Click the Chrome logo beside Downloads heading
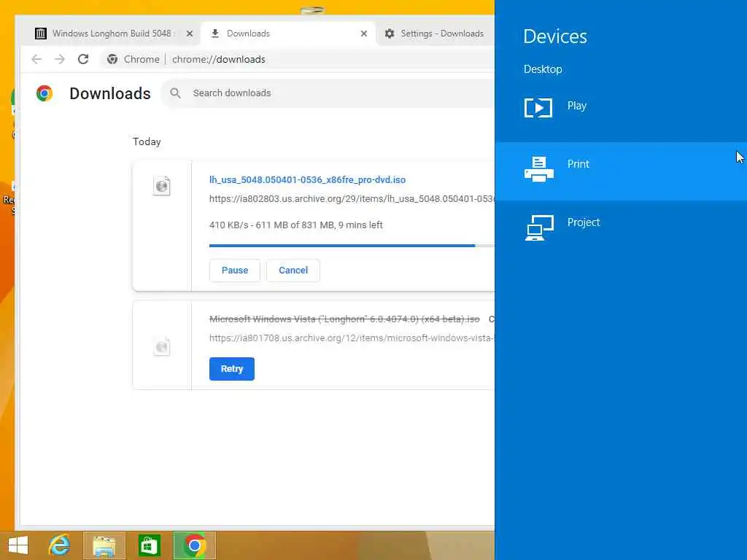747x560 pixels. (x=44, y=93)
